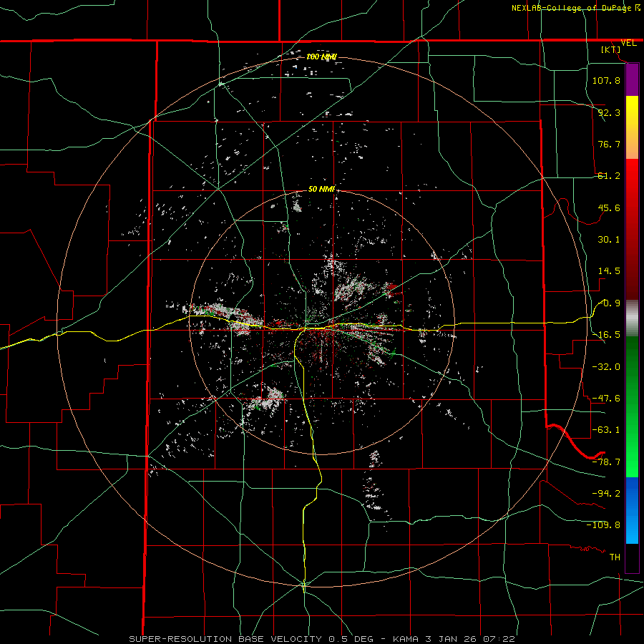The image size is (644, 644).
Task: Click the Super-Resolution Base Velocity caption
Action: point(321,639)
